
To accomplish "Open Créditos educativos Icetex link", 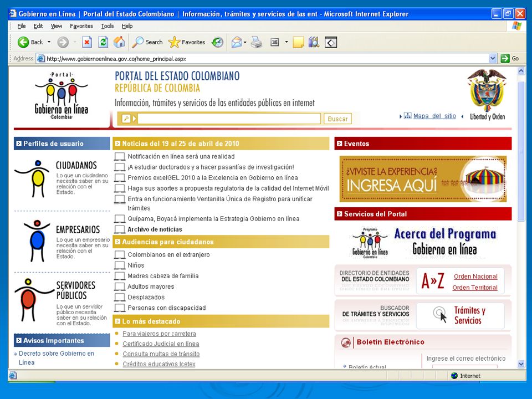I will [x=159, y=364].
